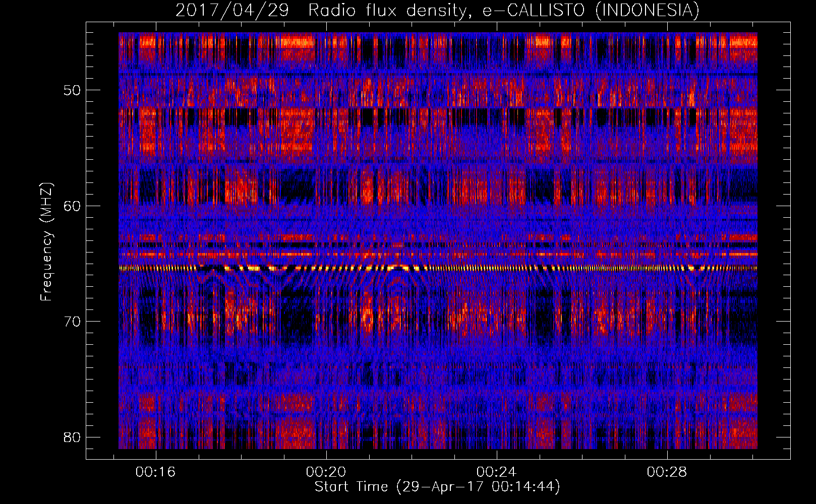Viewport: 816px width, 504px height.
Task: Click the plot title '2017/04/29 Radio flux density'
Action: pyautogui.click(x=437, y=10)
